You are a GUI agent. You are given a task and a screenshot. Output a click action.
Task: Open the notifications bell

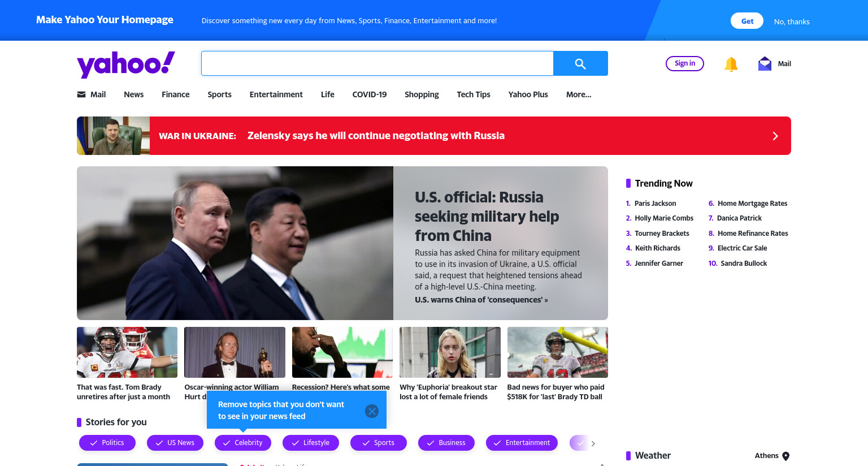click(x=731, y=64)
